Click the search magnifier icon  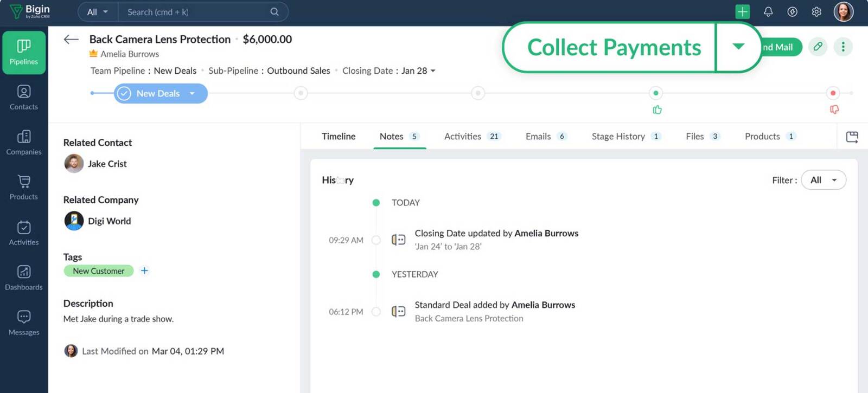(x=275, y=12)
